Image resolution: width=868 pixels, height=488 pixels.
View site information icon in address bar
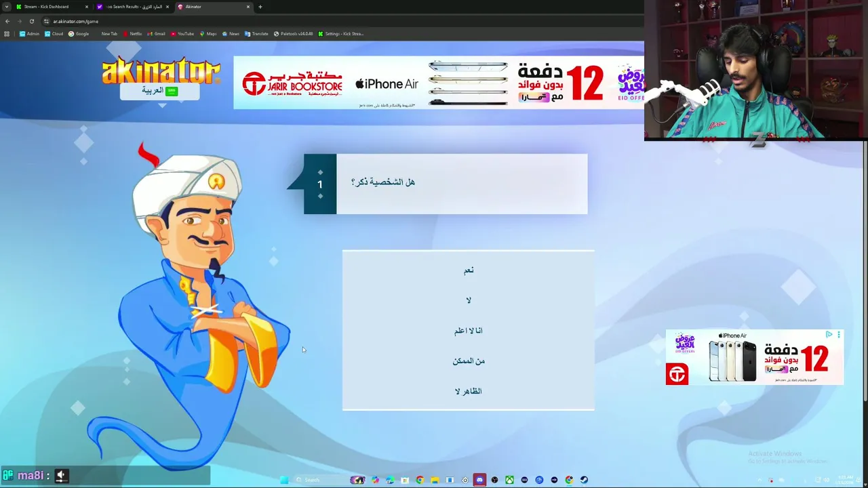coord(47,21)
